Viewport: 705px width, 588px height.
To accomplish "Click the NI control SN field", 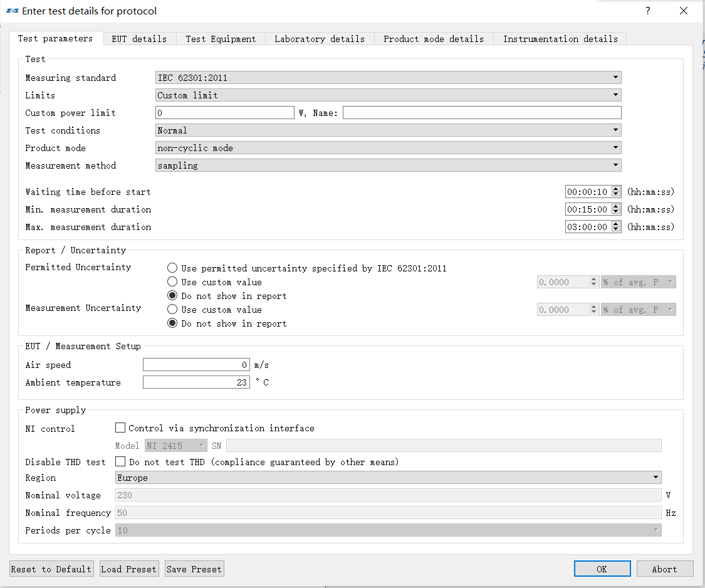I will (x=444, y=445).
